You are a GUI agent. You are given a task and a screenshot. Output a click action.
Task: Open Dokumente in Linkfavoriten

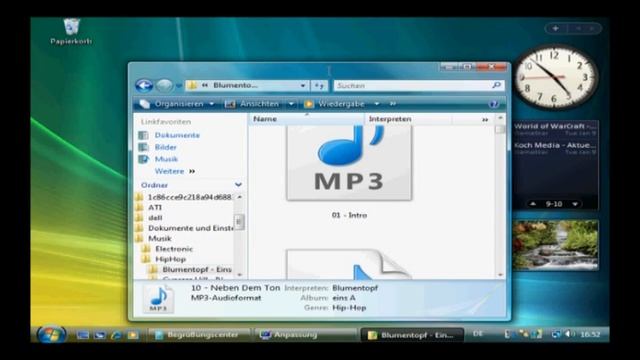(177, 135)
